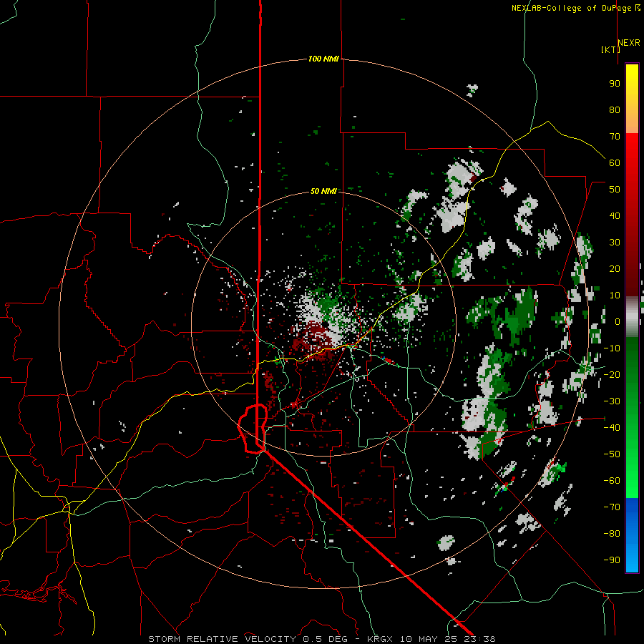Select the "-20" value on the velocity scale

coord(612,374)
